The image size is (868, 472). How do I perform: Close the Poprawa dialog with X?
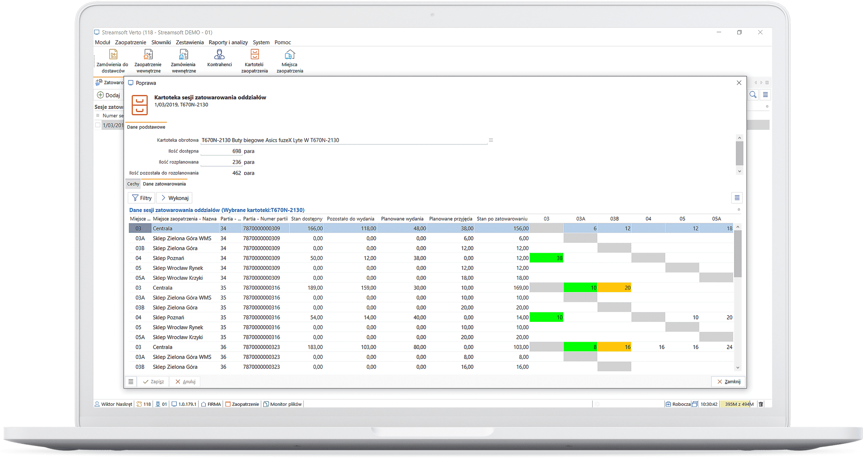tap(739, 83)
